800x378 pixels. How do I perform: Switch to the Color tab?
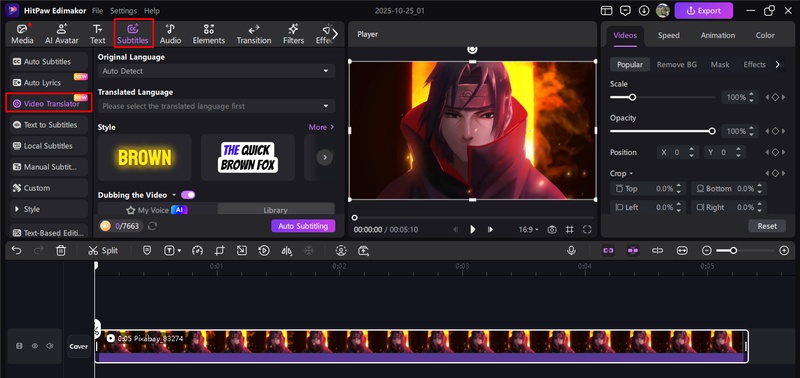(x=765, y=35)
